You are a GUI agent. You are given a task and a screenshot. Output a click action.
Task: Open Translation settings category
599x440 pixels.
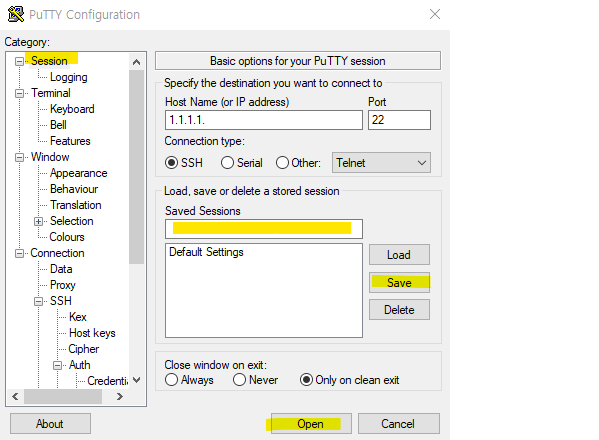coord(76,205)
